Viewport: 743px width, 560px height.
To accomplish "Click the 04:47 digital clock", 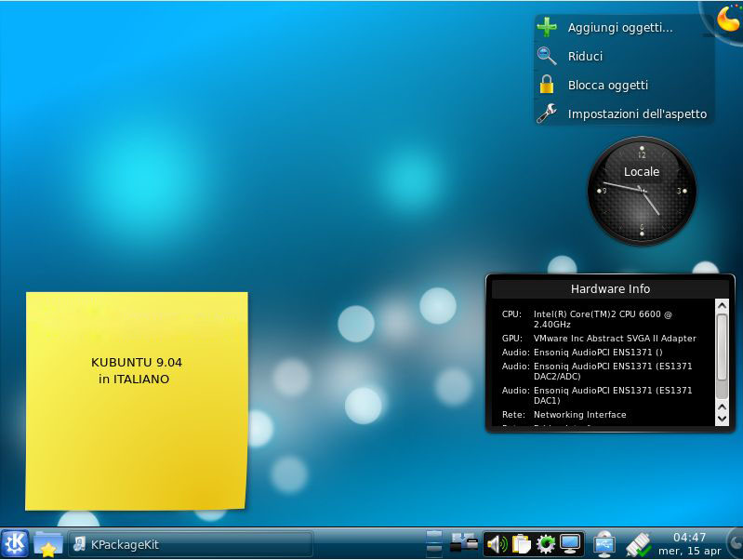I will pos(689,538).
